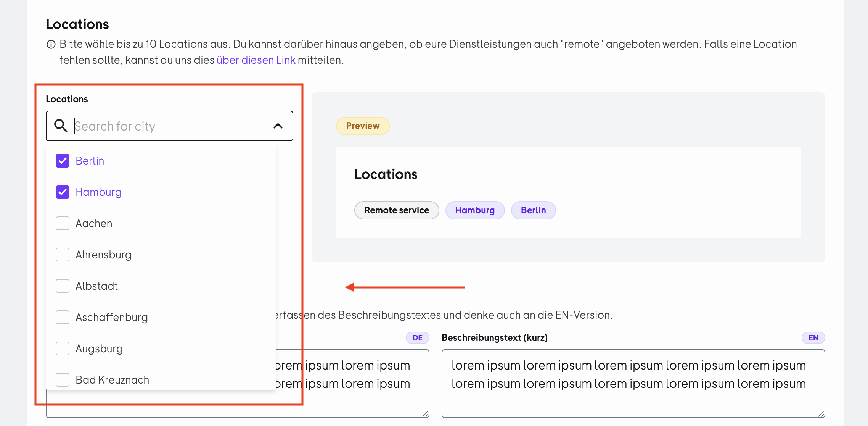Screen dimensions: 868x426
Task: Check the Ahrensburg checkbox
Action: 63,255
